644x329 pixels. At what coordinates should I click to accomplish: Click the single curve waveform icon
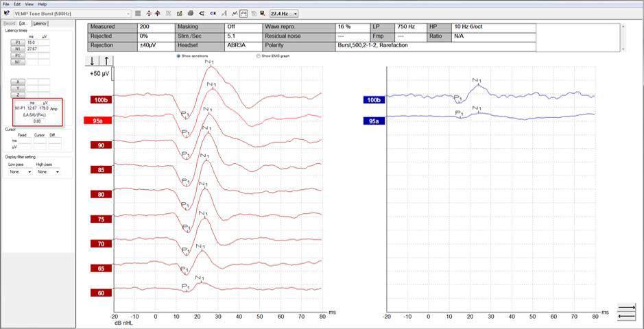click(234, 14)
